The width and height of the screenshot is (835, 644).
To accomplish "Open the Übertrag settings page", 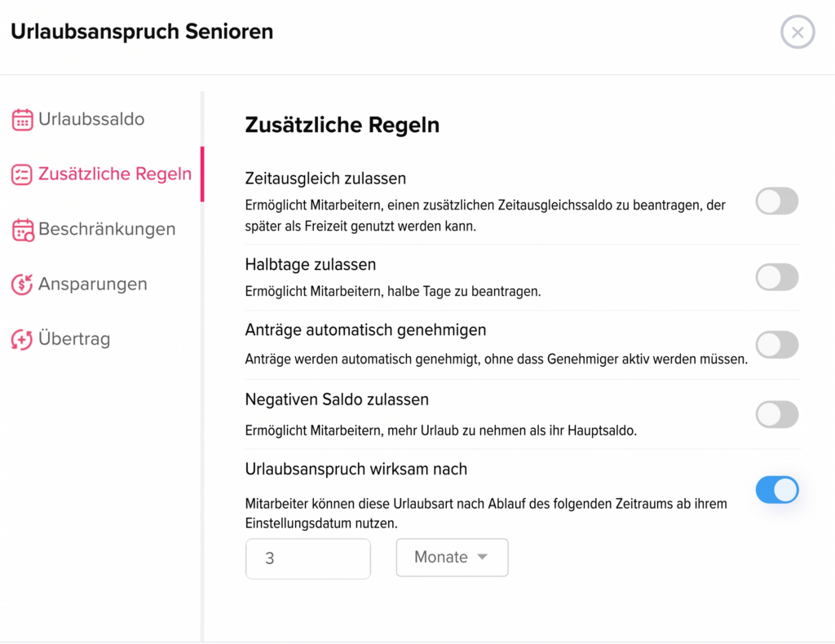I will point(73,338).
